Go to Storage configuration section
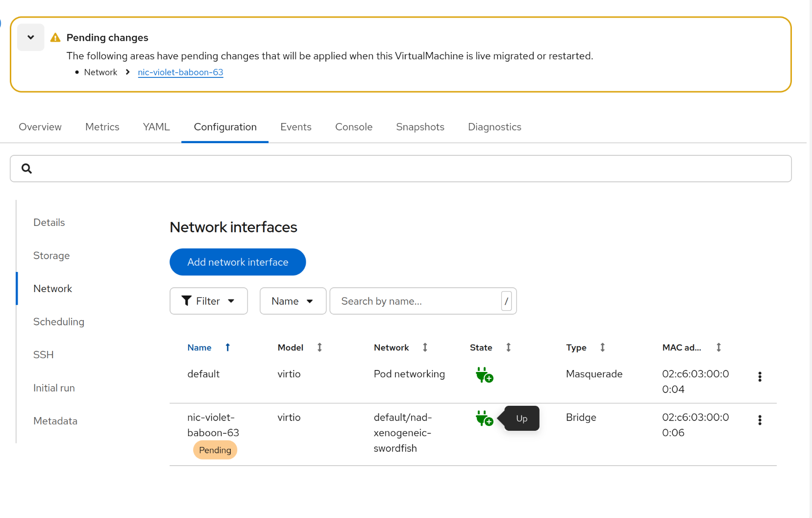This screenshot has width=812, height=518. point(51,256)
